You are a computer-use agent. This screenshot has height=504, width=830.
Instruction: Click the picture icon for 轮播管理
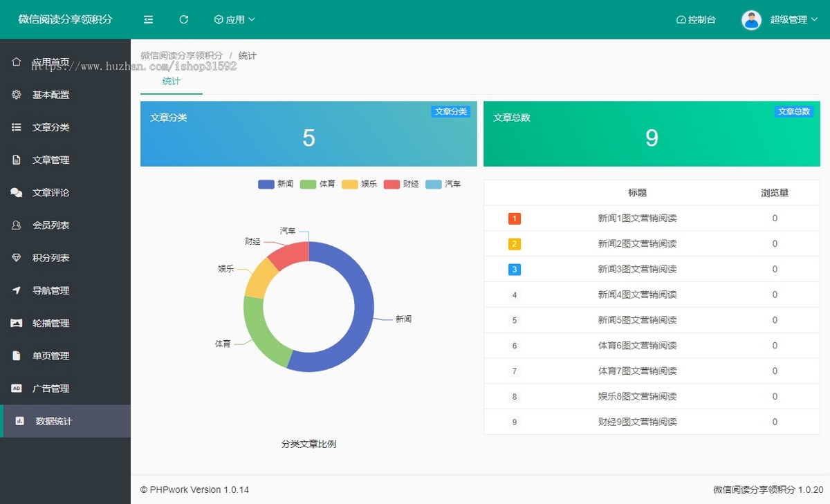[x=17, y=323]
